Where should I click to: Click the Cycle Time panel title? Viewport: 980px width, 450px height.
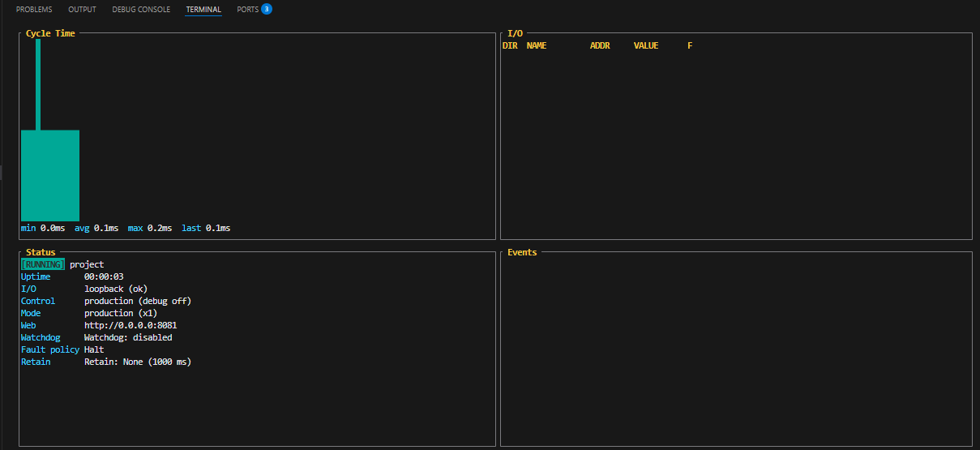[50, 34]
